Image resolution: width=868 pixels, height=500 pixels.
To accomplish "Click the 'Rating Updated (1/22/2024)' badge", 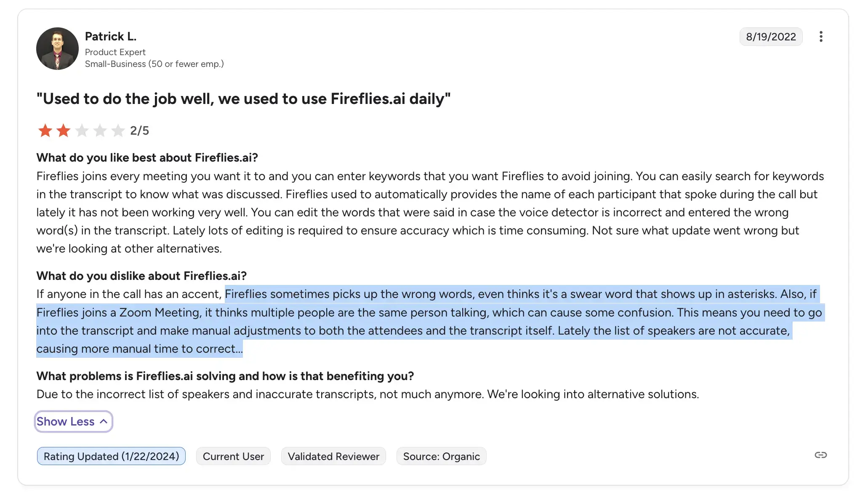I will 111,456.
